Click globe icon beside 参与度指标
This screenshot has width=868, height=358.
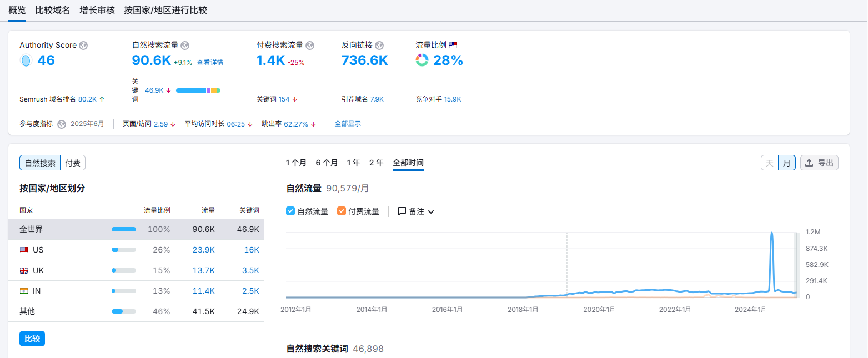click(62, 124)
